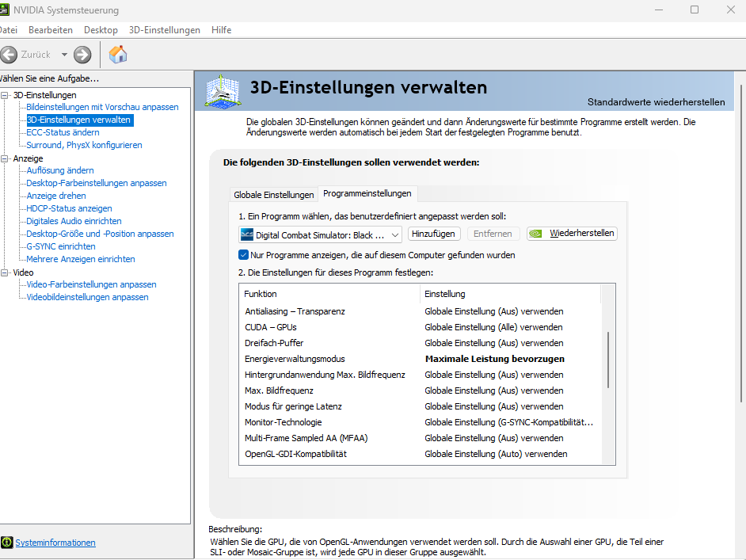The image size is (746, 560).
Task: Toggle 'Nur Programme anzeigen' checkbox
Action: tap(244, 255)
